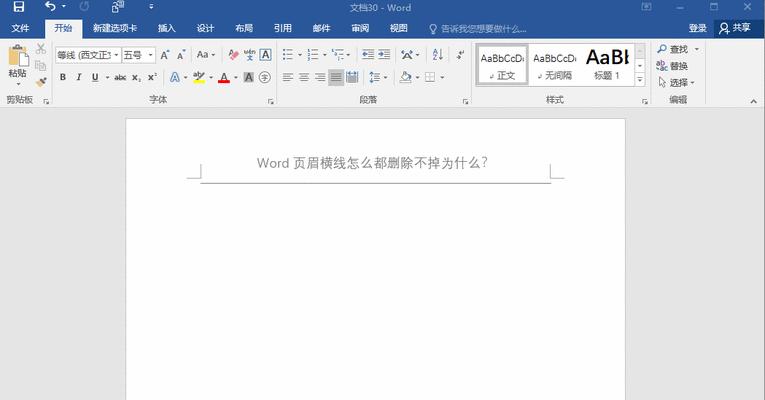Image resolution: width=765 pixels, height=400 pixels.
Task: Collapse the ribbon with the up arrow
Action: (x=753, y=101)
